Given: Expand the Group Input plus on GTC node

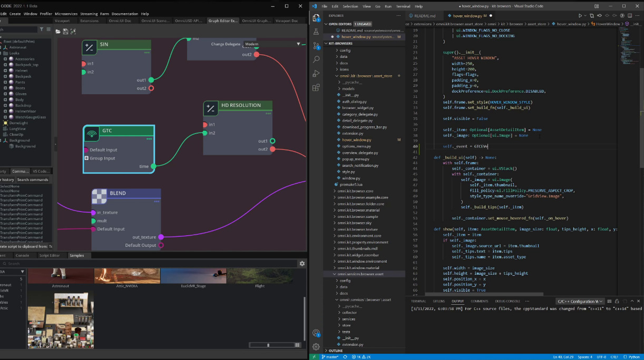Looking at the screenshot, I should pos(86,158).
